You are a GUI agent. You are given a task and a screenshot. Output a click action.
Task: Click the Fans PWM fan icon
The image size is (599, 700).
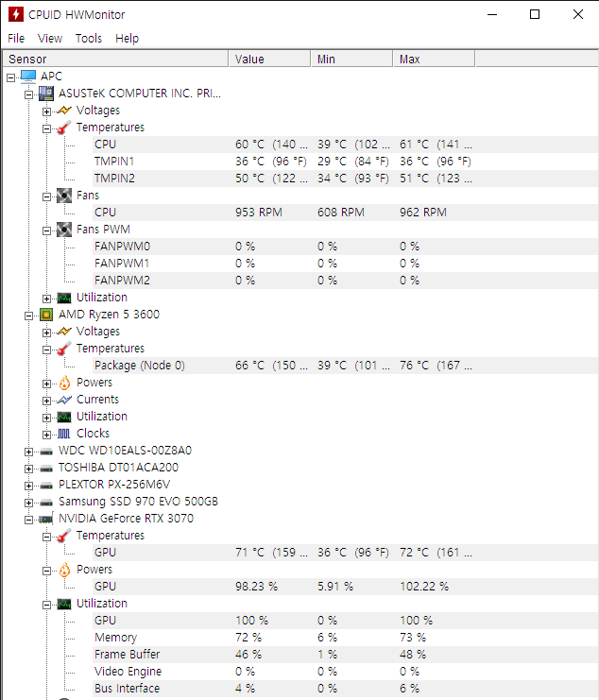point(64,230)
